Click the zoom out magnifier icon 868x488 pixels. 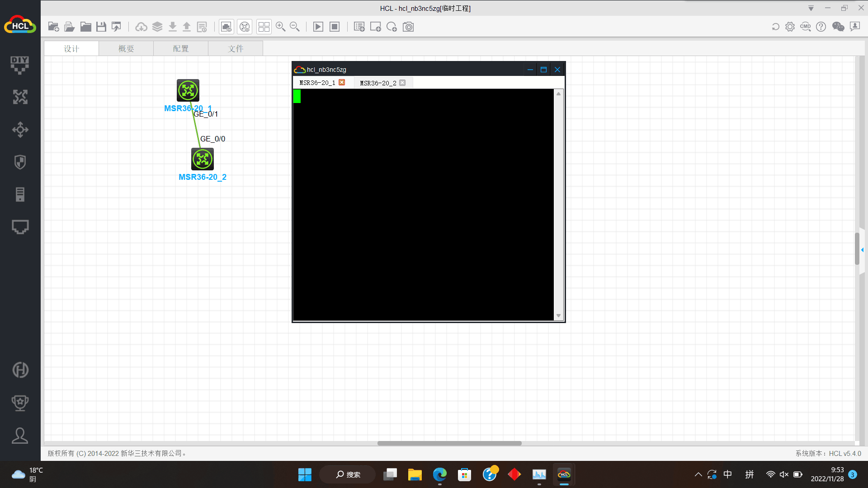click(295, 27)
